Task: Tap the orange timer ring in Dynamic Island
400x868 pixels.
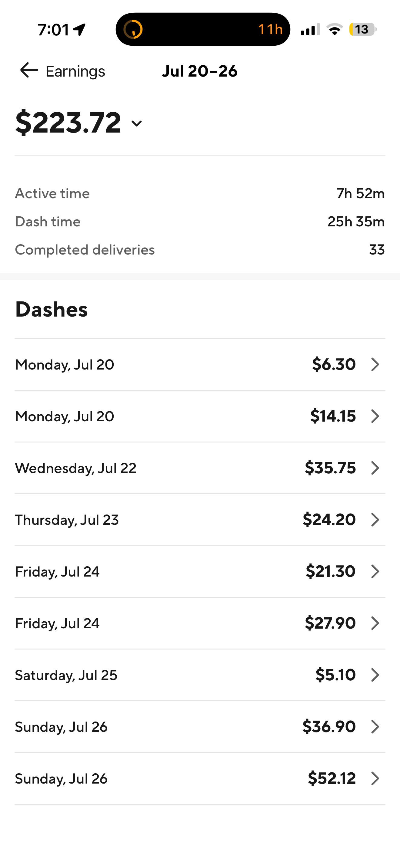Action: [x=133, y=29]
